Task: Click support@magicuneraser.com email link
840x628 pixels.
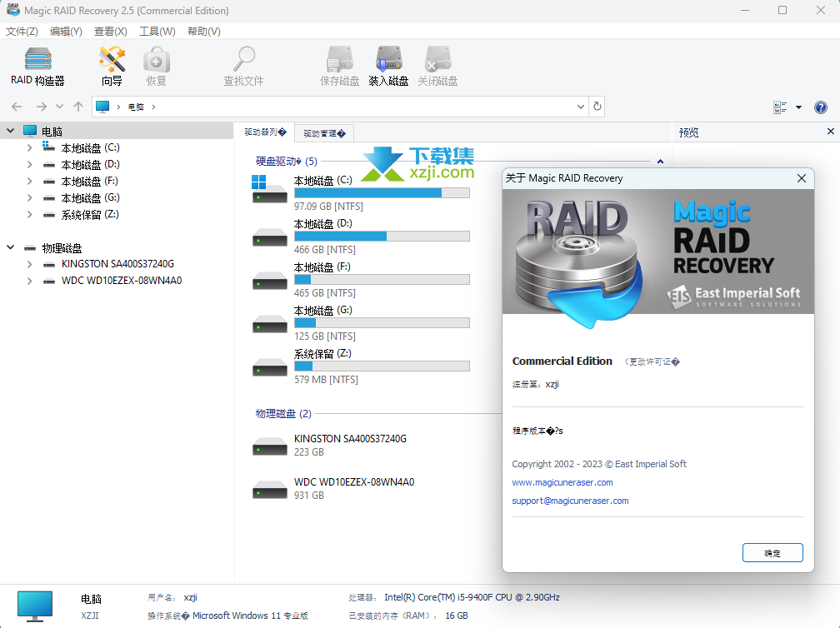Action: tap(570, 501)
